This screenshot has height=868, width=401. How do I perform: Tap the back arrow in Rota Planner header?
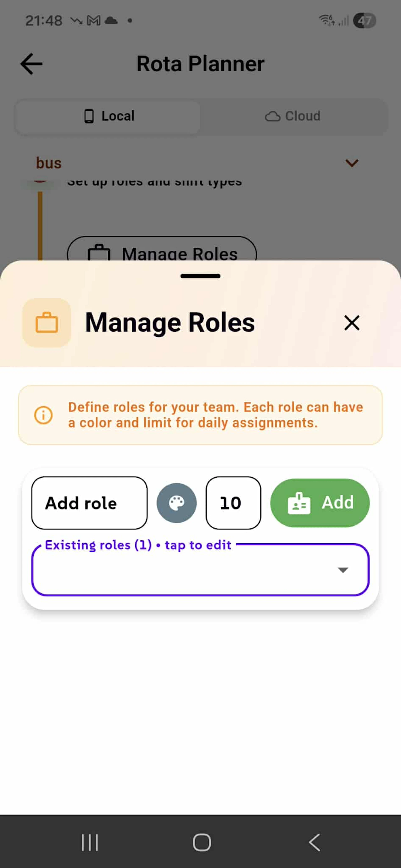[31, 64]
